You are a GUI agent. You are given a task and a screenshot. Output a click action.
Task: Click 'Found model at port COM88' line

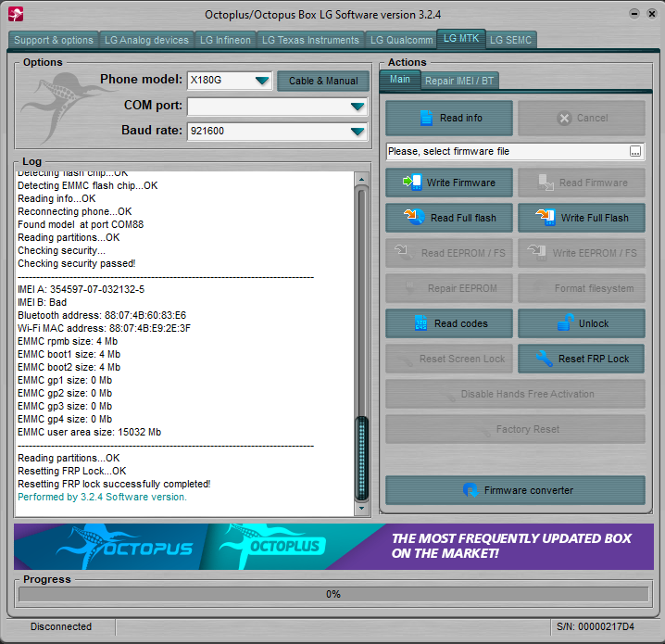pos(81,224)
